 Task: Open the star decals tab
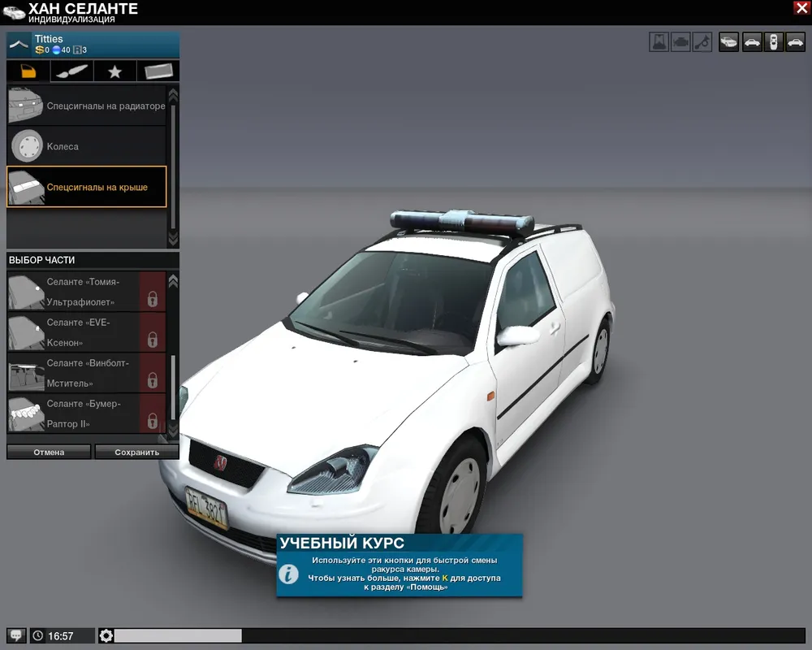click(x=114, y=71)
